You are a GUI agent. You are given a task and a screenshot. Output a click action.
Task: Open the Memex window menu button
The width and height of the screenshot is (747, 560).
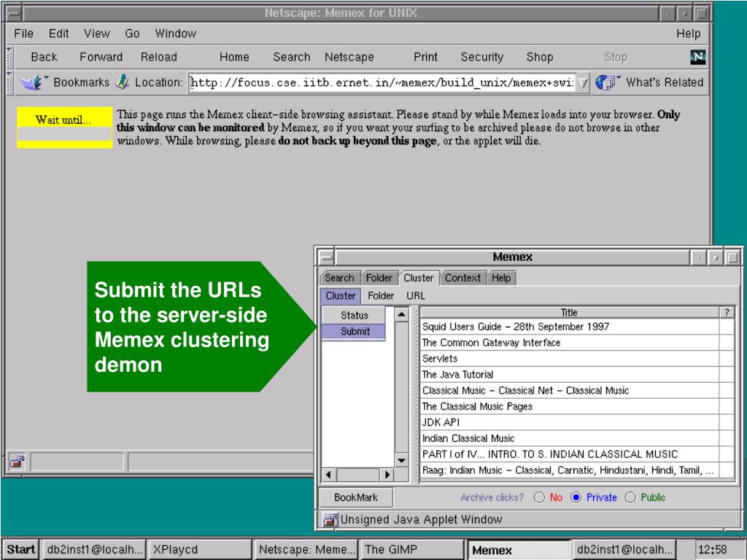coord(326,257)
